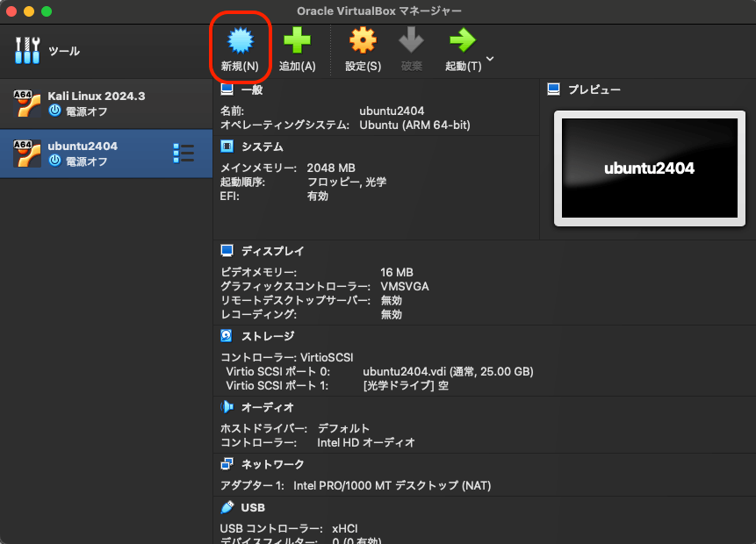
Task: Open the dropdown arrow next to 起動(T)
Action: click(490, 59)
